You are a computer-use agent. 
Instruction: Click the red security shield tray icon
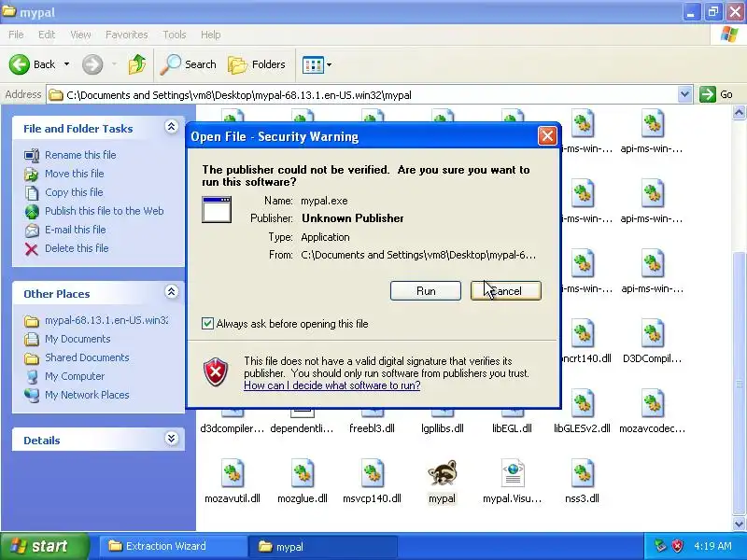[678, 546]
